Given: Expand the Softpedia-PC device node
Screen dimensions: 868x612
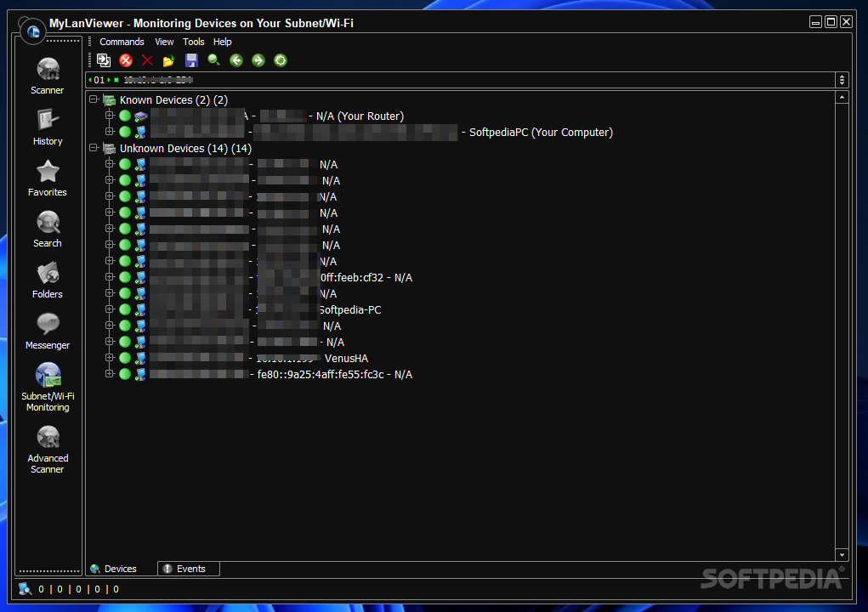Looking at the screenshot, I should coord(110,309).
